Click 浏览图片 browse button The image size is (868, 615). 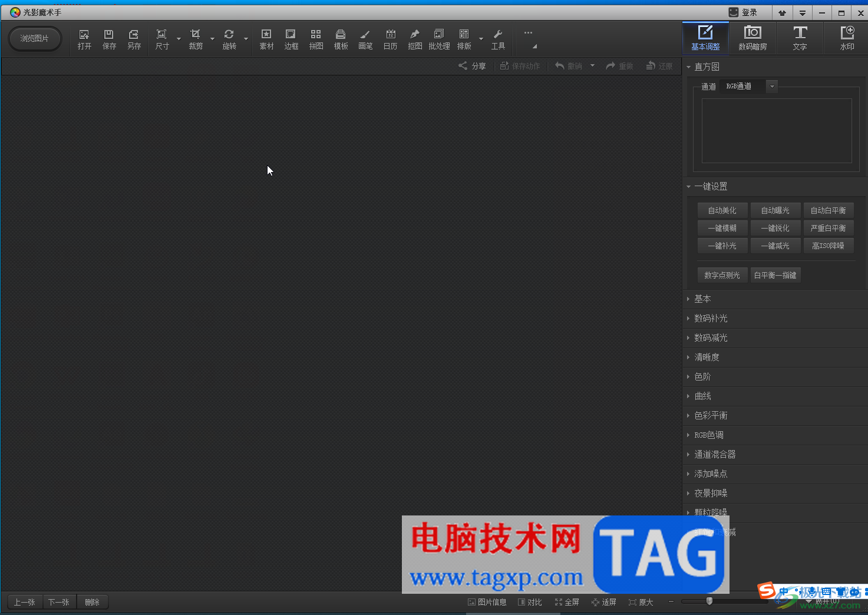click(35, 38)
